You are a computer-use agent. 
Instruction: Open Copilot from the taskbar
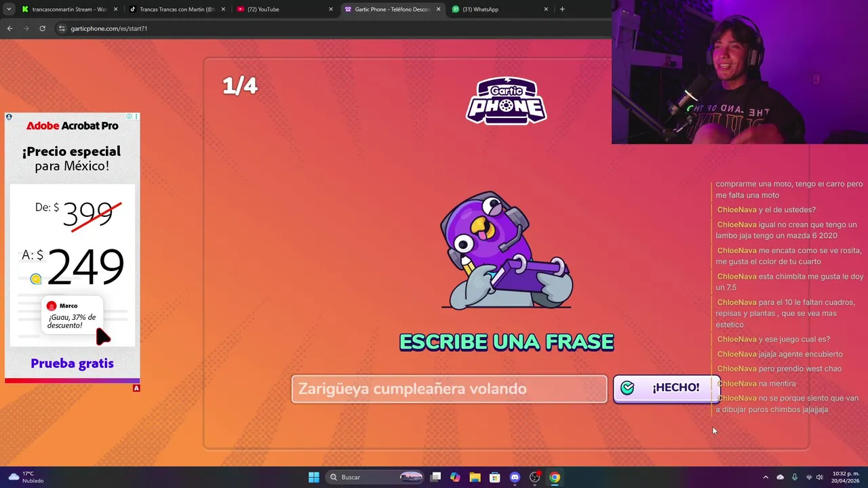[455, 477]
